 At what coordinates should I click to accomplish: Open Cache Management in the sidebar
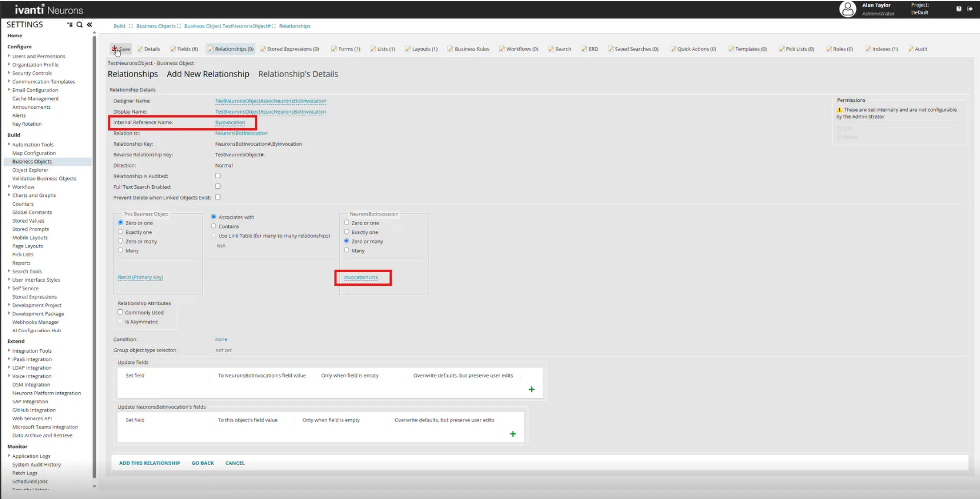(35, 98)
